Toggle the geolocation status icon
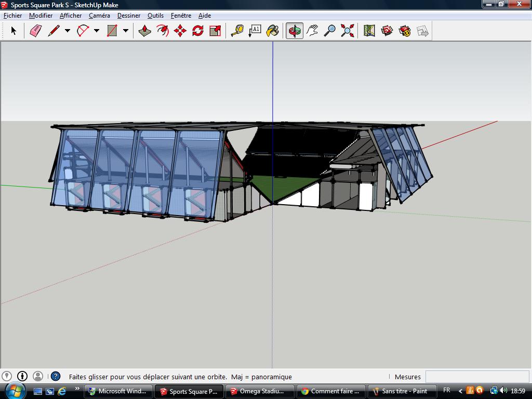532x399 pixels. [7, 376]
